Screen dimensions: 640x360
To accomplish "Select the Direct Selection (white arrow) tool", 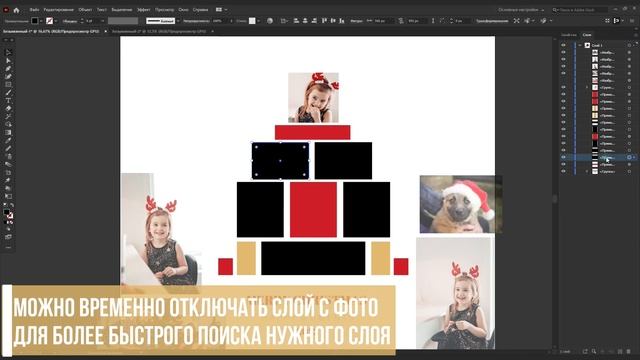I will (8, 60).
